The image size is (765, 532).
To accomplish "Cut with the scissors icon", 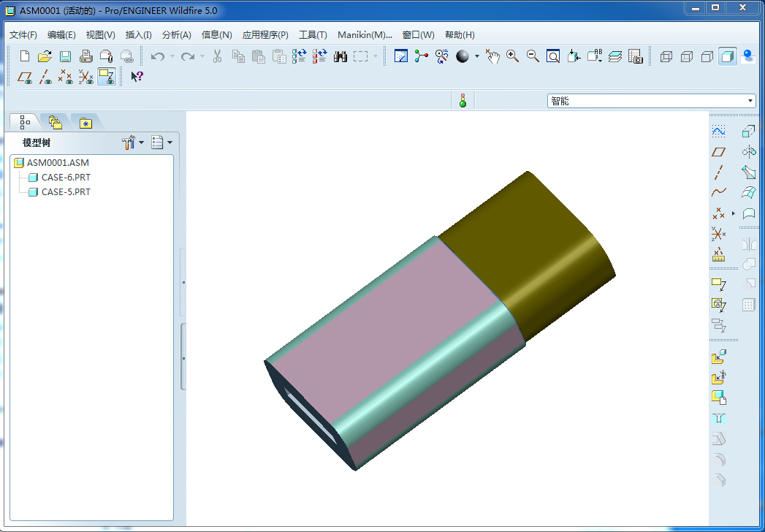I will click(218, 56).
